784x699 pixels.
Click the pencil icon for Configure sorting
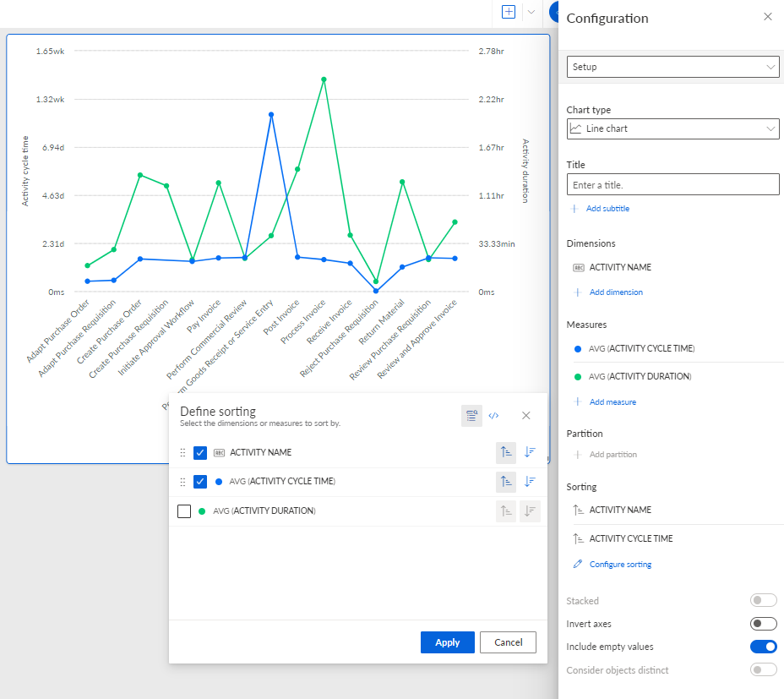[x=578, y=564]
